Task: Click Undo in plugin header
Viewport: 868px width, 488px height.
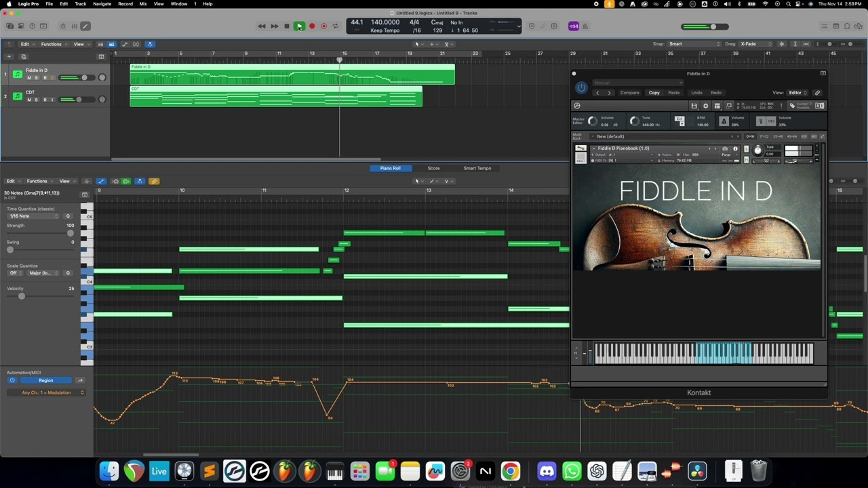Action: (696, 93)
